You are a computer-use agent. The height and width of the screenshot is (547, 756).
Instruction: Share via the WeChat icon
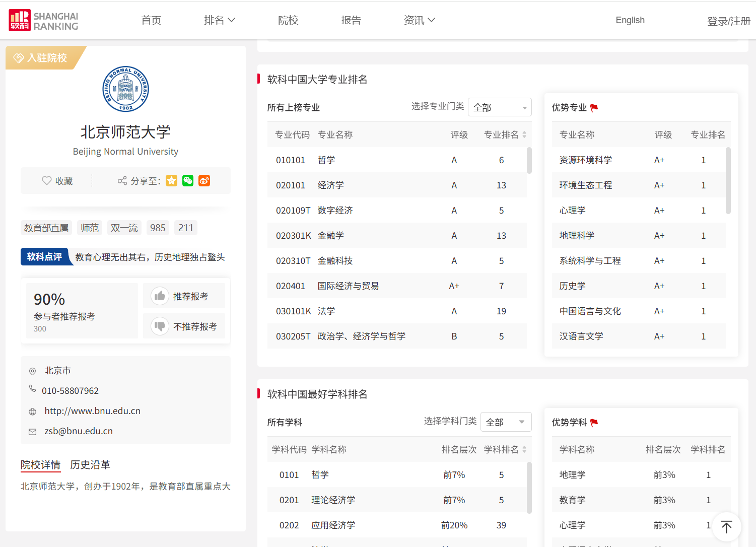pyautogui.click(x=188, y=180)
